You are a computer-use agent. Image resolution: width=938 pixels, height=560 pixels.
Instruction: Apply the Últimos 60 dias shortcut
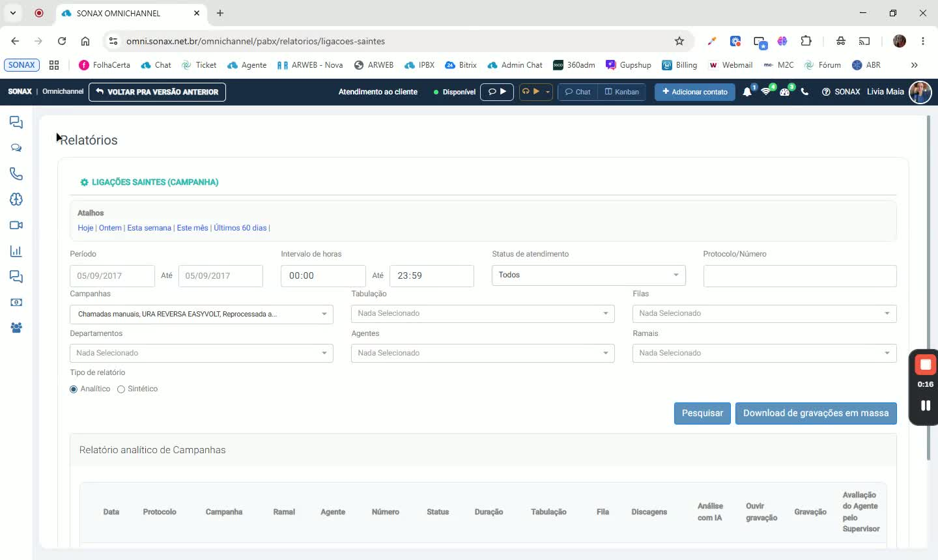pyautogui.click(x=240, y=228)
